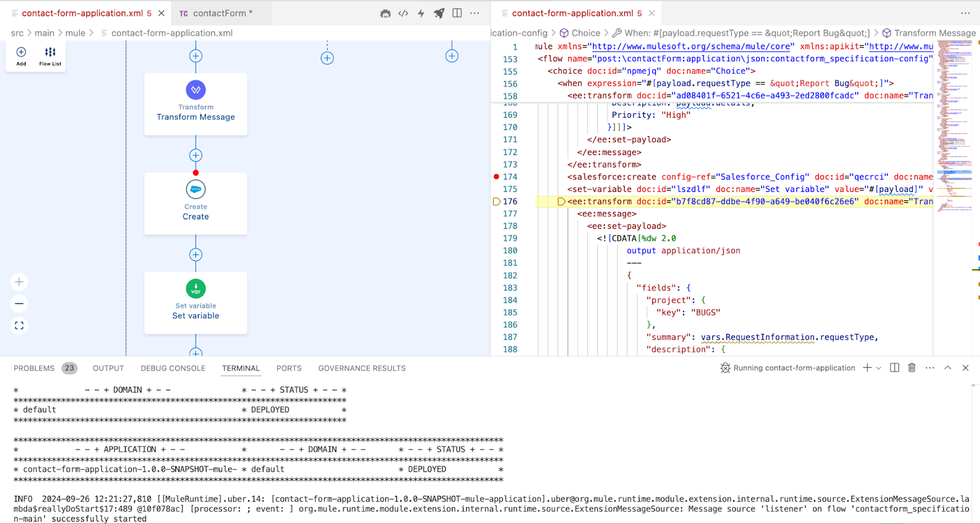Click plus on the rightmost canvas branch
Viewport: 980px width, 524px height.
[x=452, y=56]
